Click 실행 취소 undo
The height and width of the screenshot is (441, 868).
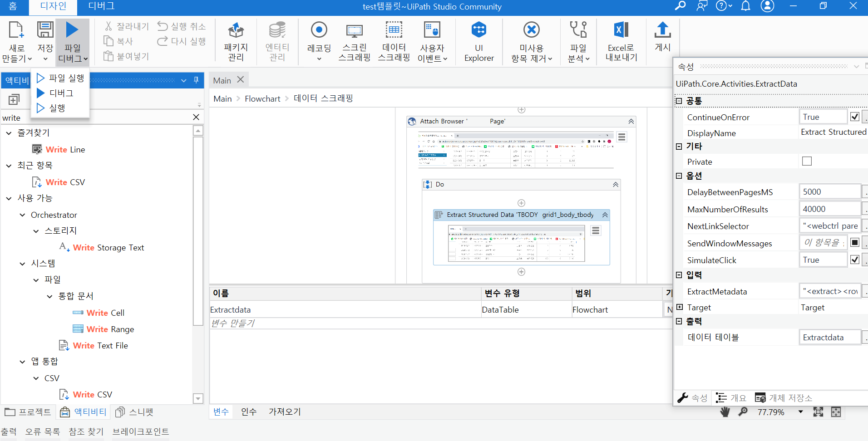click(182, 26)
